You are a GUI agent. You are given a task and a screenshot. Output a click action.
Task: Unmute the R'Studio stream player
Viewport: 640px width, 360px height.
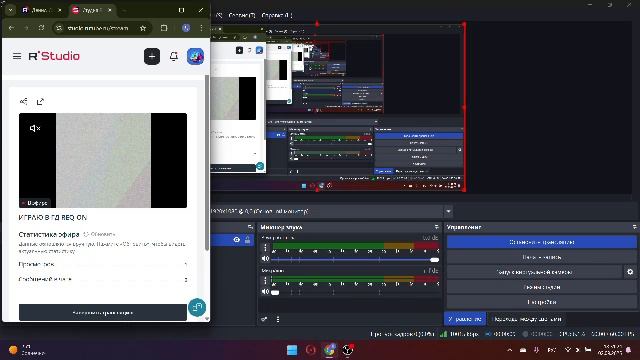point(35,128)
